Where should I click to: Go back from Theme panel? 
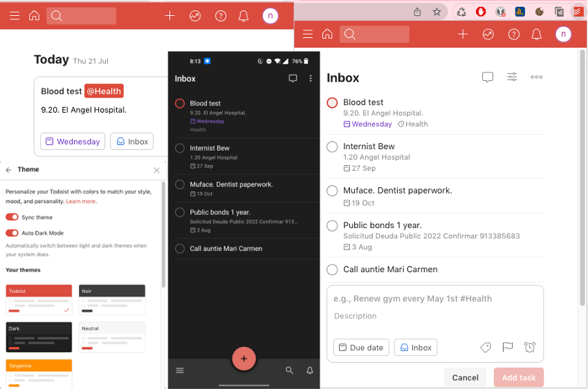point(8,170)
